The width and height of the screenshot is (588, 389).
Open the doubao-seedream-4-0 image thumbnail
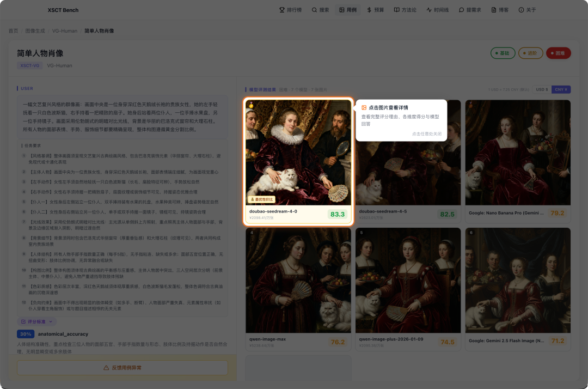click(x=298, y=151)
